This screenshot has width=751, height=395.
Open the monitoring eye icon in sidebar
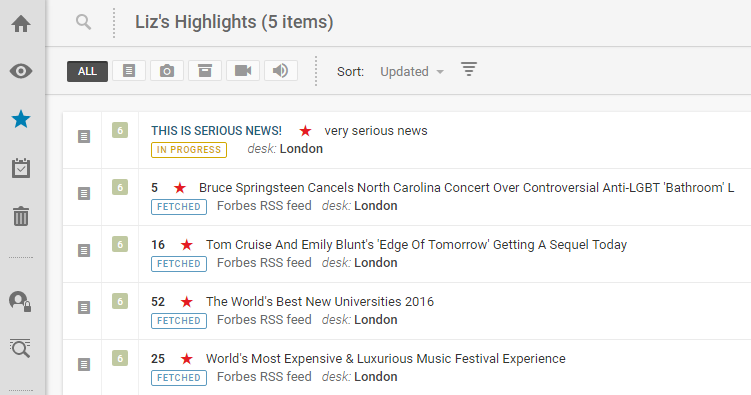[x=21, y=71]
